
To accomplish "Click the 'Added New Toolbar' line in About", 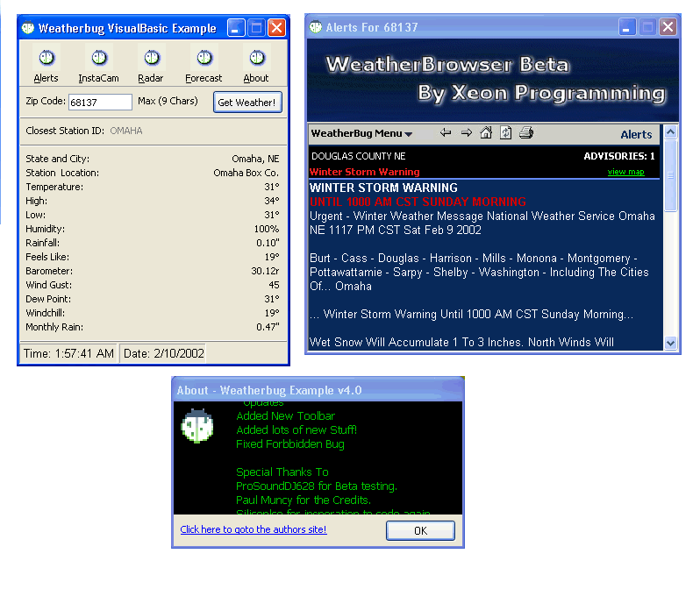I will (x=286, y=415).
